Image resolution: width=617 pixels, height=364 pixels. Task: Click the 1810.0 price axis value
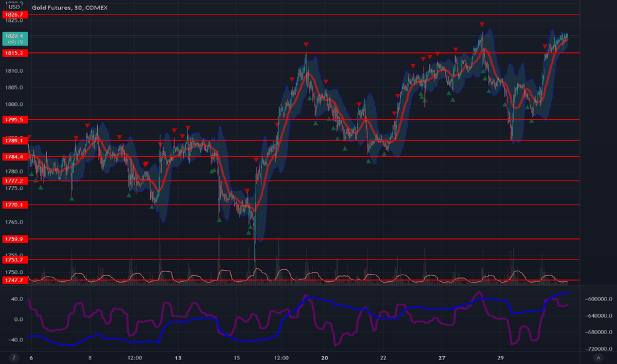coord(14,71)
